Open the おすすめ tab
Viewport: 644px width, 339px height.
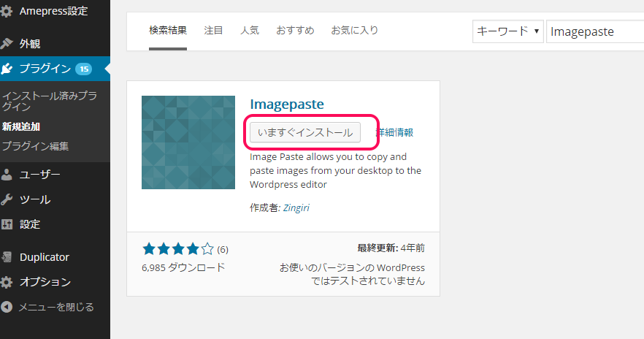coord(295,31)
